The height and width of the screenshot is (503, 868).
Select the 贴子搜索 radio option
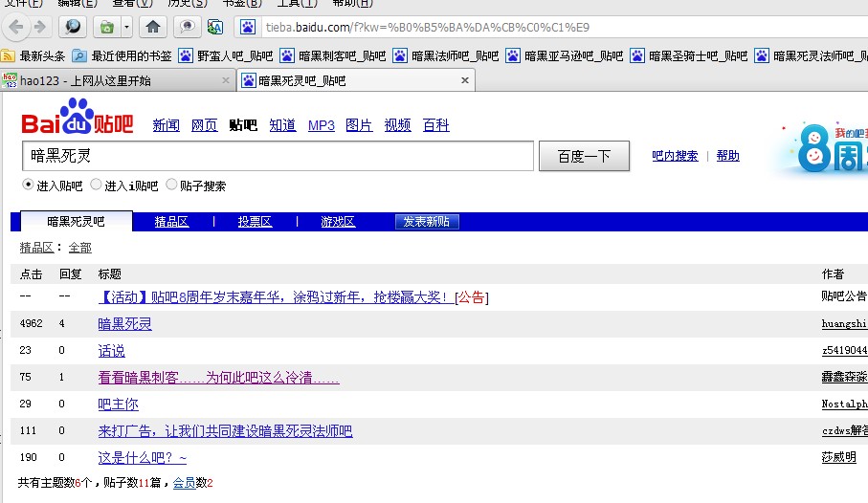[172, 185]
